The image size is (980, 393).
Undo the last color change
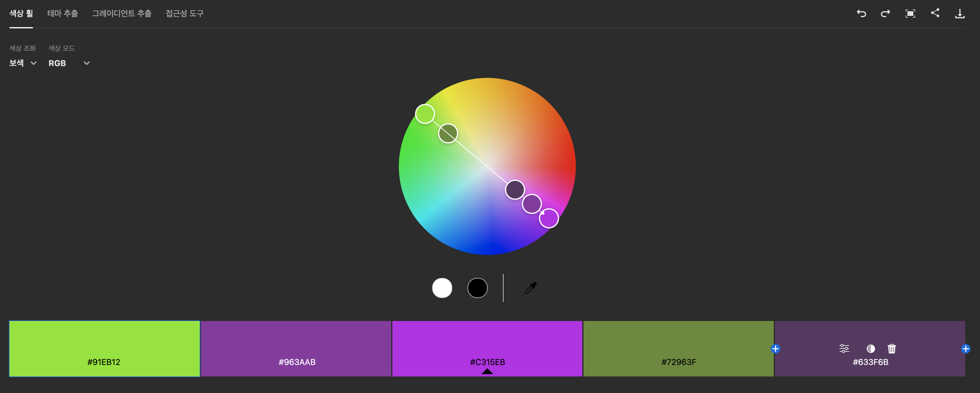pos(861,14)
